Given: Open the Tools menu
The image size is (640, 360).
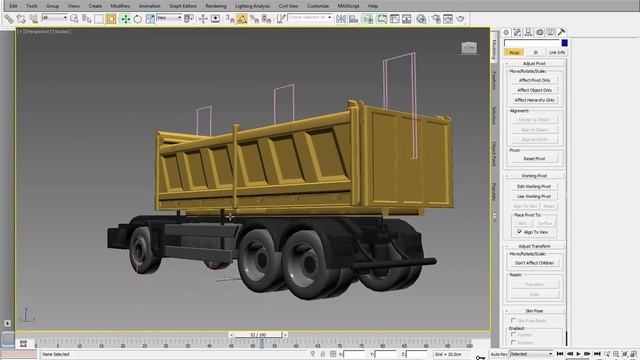Looking at the screenshot, I should coord(32,6).
